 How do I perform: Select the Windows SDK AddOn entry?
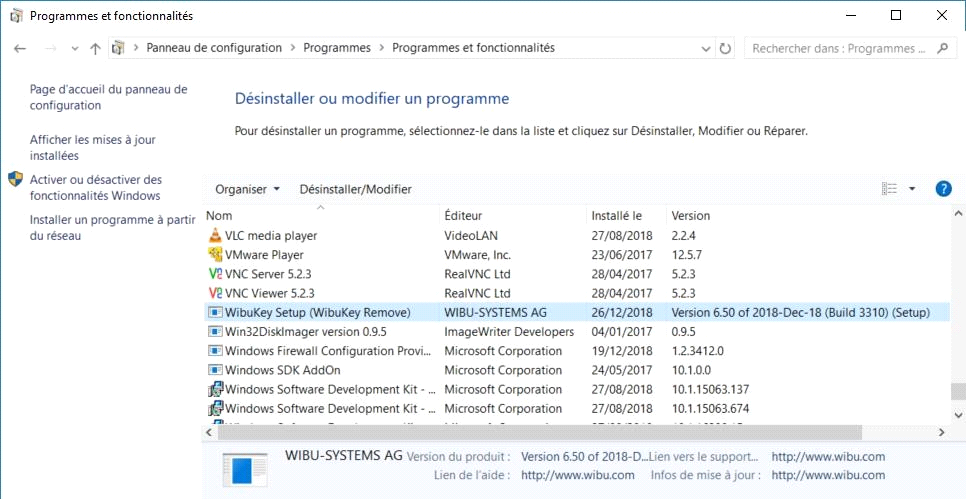point(577,370)
